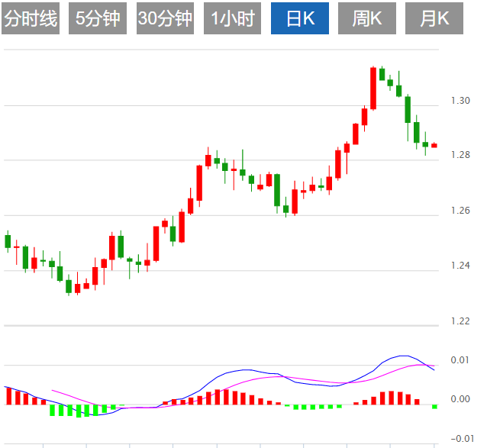Click the 0.01 MACD axis label
487x448 pixels.
(x=460, y=360)
